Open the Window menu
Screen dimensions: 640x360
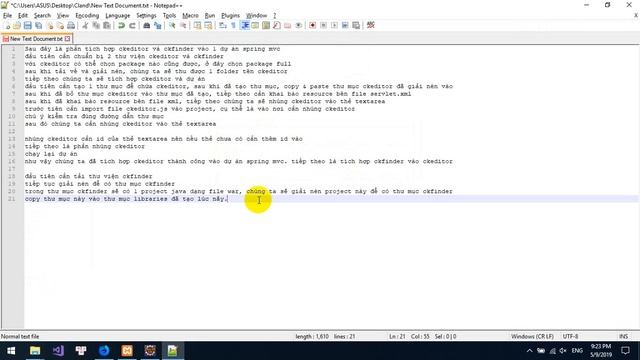[256, 16]
